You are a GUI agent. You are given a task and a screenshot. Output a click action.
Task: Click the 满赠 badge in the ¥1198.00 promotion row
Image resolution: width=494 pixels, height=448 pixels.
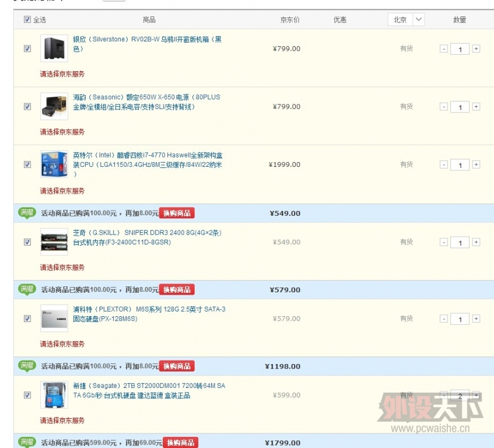pos(27,366)
